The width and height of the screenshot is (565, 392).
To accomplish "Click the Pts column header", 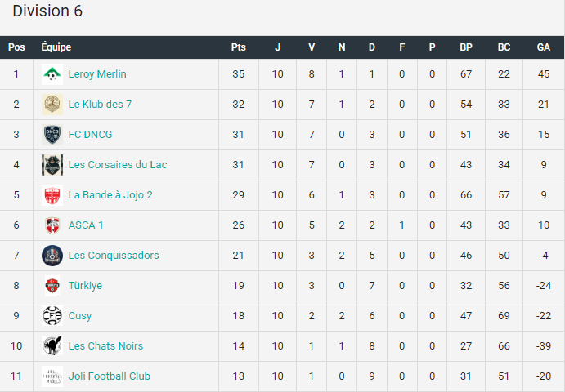I will 239,47.
